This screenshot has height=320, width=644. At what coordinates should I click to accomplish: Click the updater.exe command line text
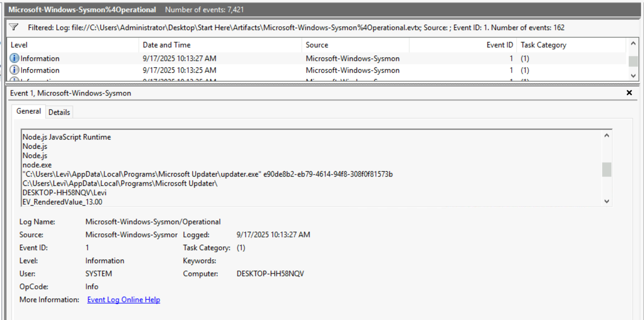pyautogui.click(x=207, y=174)
